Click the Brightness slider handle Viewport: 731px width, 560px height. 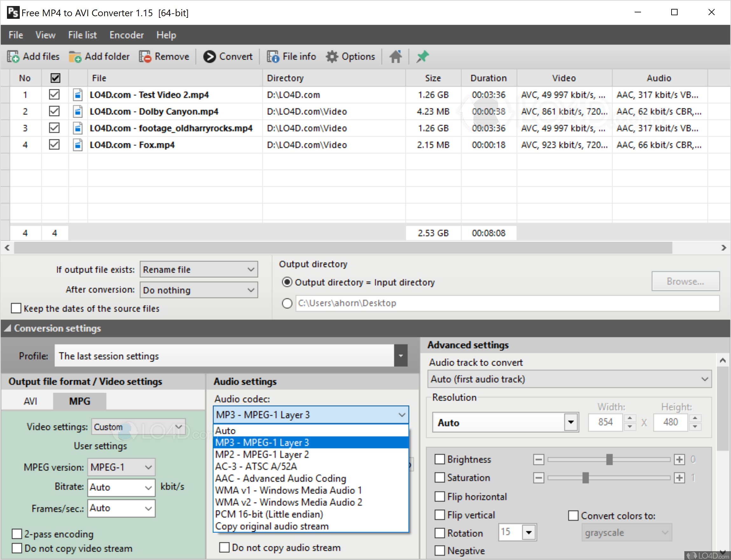point(609,459)
